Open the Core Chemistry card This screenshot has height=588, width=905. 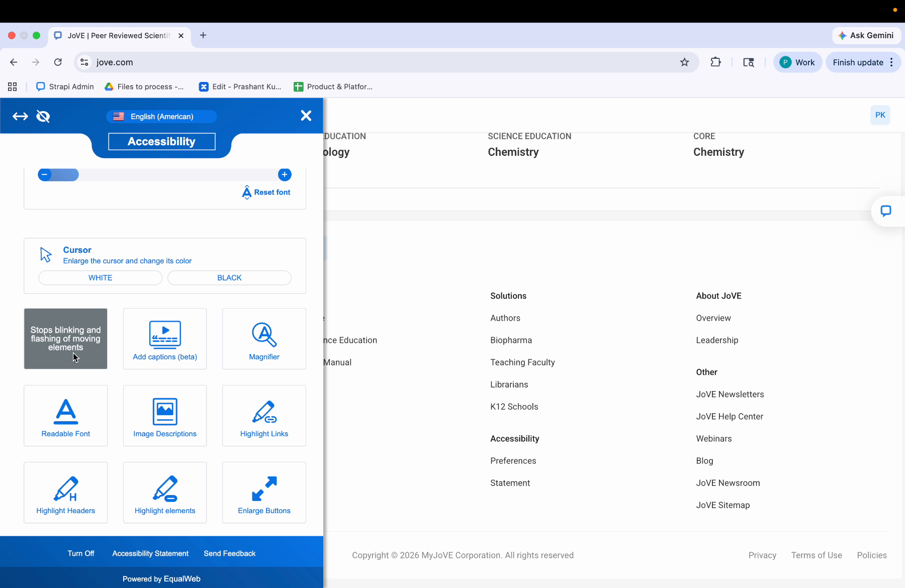pos(718,145)
